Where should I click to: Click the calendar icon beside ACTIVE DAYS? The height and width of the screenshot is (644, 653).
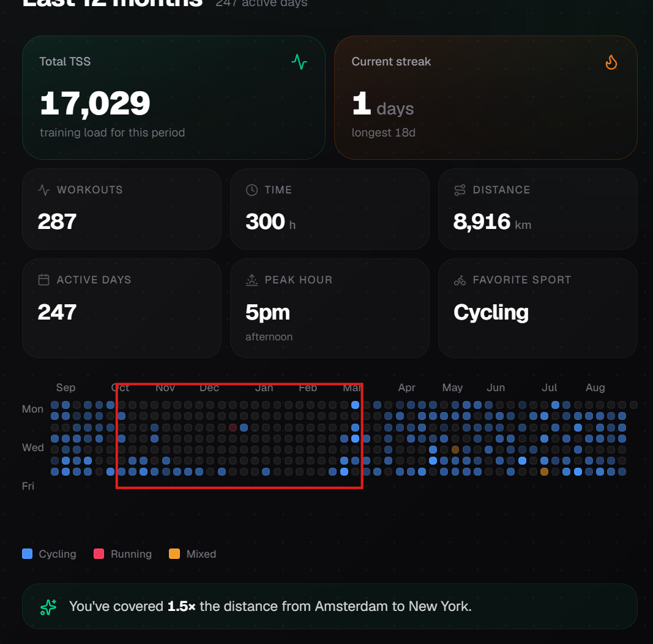[43, 280]
